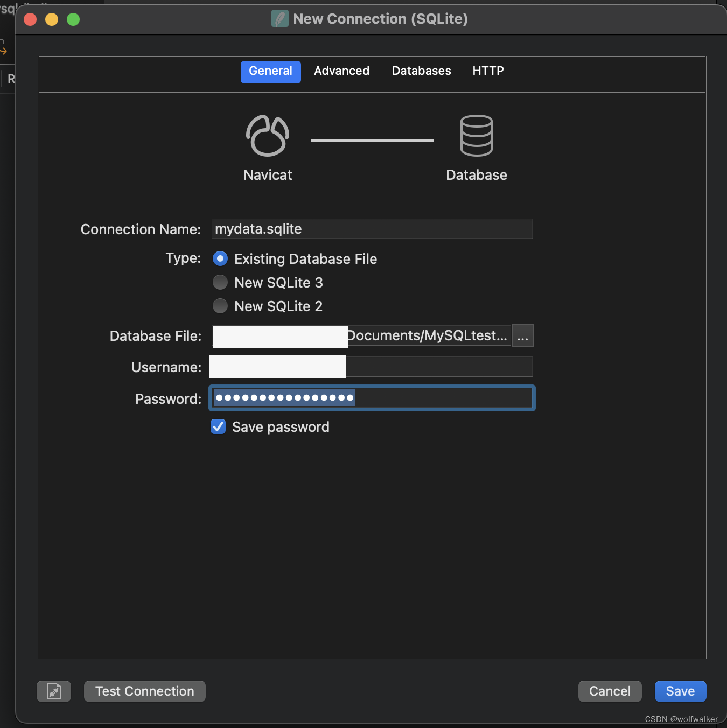Click the Database cylinder icon
Image resolution: width=727 pixels, height=728 pixels.
[x=477, y=136]
